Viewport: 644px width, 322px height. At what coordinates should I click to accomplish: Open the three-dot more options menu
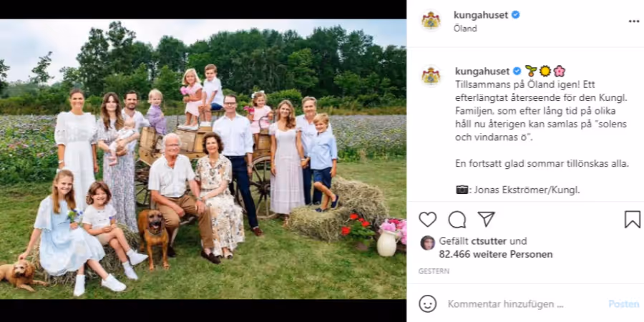point(634,21)
